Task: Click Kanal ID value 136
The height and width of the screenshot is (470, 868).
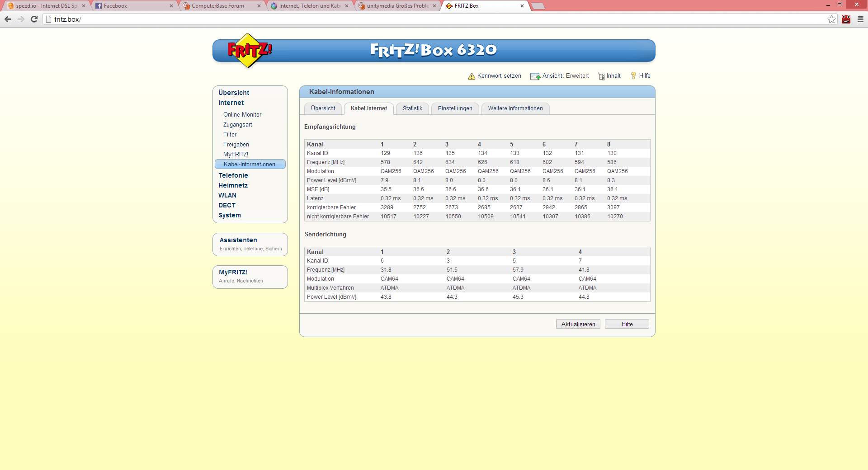Action: tap(418, 153)
